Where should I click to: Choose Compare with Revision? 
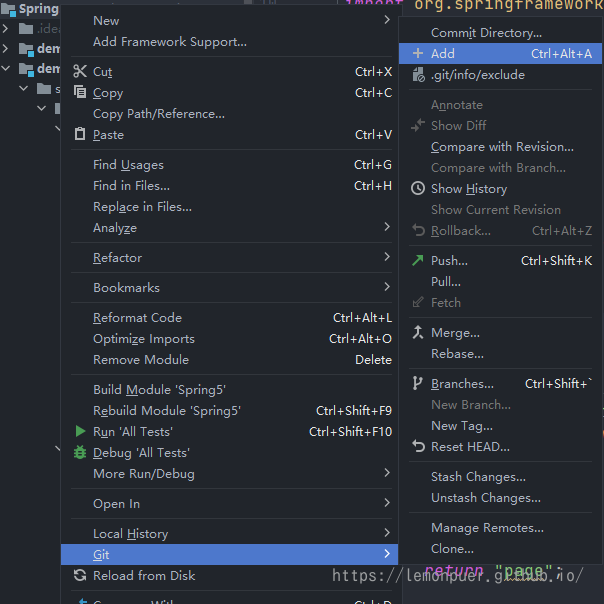click(500, 146)
